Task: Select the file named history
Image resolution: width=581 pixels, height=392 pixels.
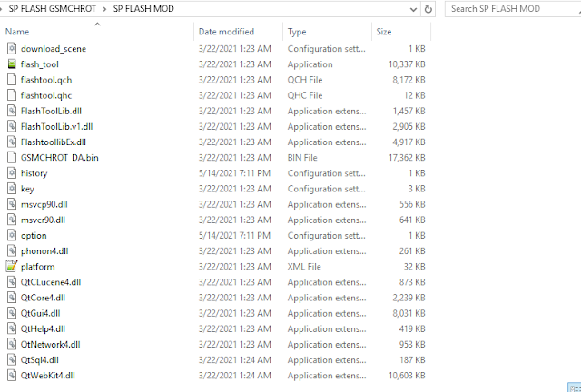Action: click(34, 173)
